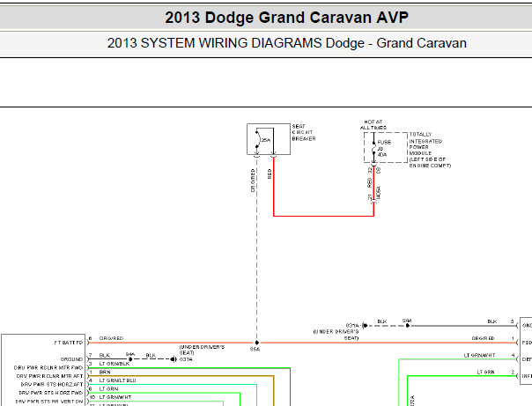The width and height of the screenshot is (532, 406).
Task: Click the 2013 Dodge Grand Caravan AVP title
Action: (287, 18)
